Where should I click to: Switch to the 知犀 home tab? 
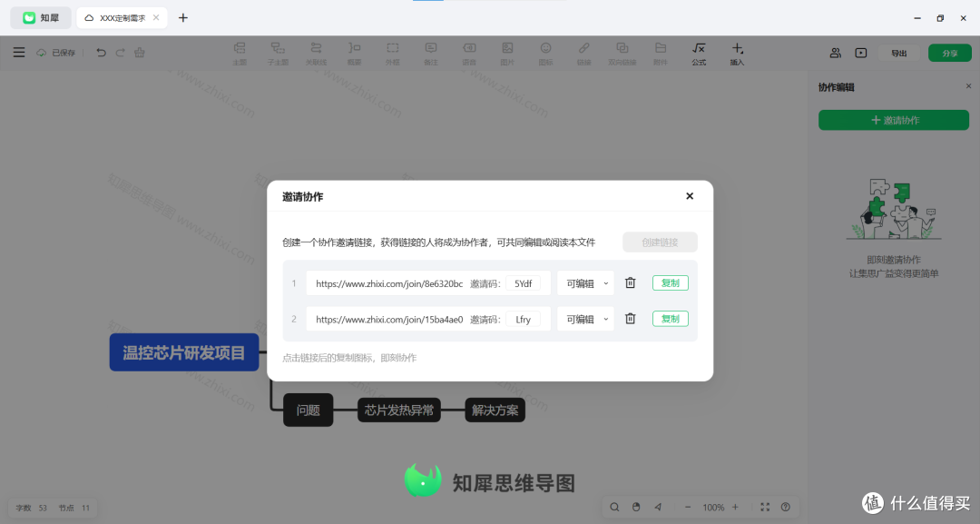(x=41, y=18)
